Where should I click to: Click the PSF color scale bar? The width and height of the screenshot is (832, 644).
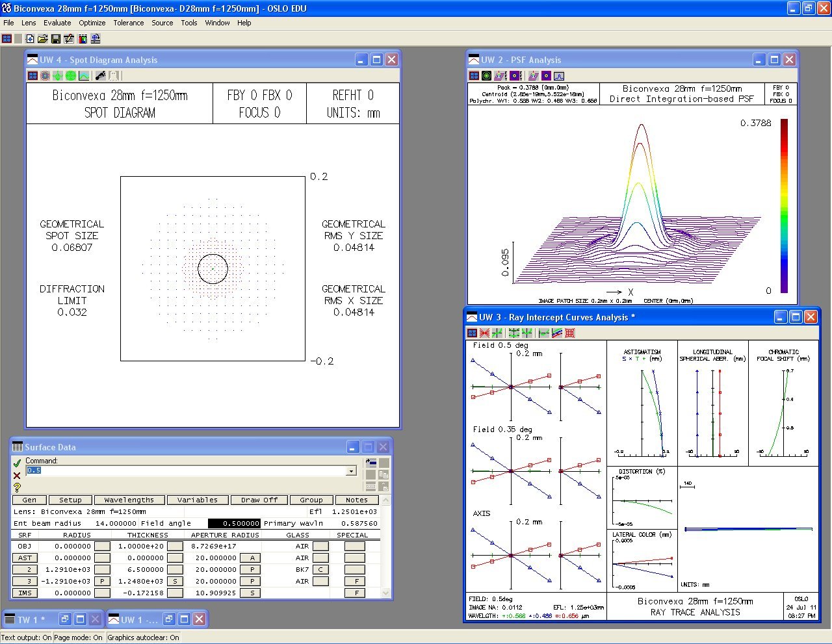(x=784, y=205)
